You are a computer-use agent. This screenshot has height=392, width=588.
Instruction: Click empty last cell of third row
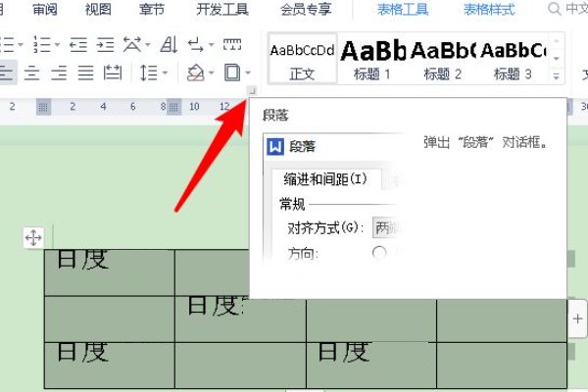click(x=502, y=366)
